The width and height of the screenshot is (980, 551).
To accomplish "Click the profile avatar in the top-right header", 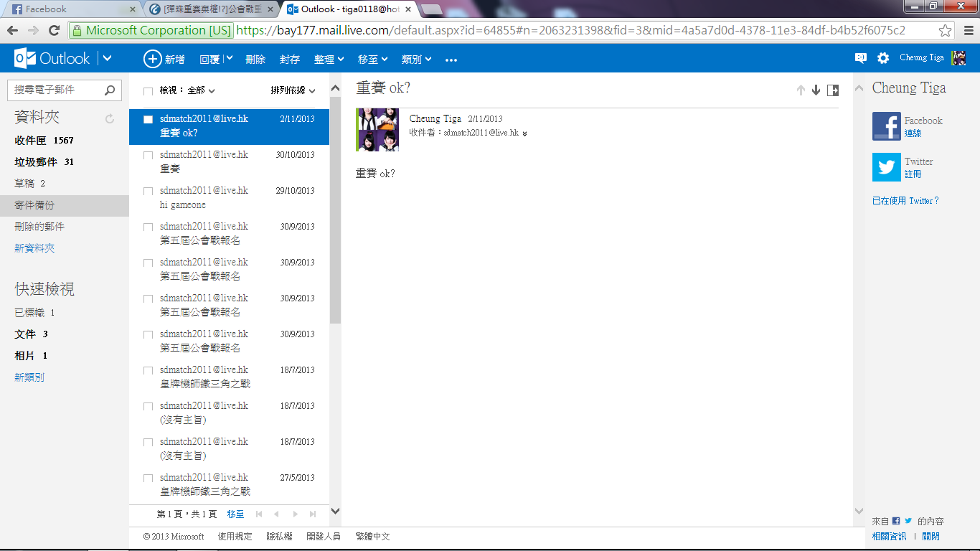I will (x=958, y=59).
